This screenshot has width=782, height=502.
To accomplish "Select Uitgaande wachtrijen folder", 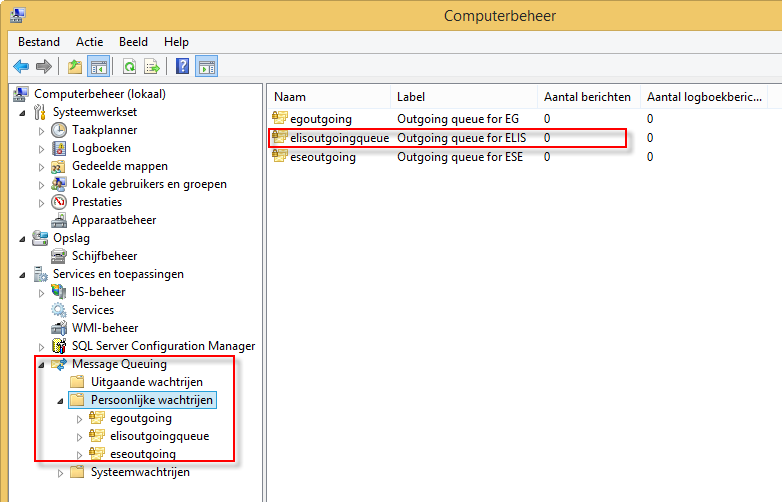I will tap(147, 382).
